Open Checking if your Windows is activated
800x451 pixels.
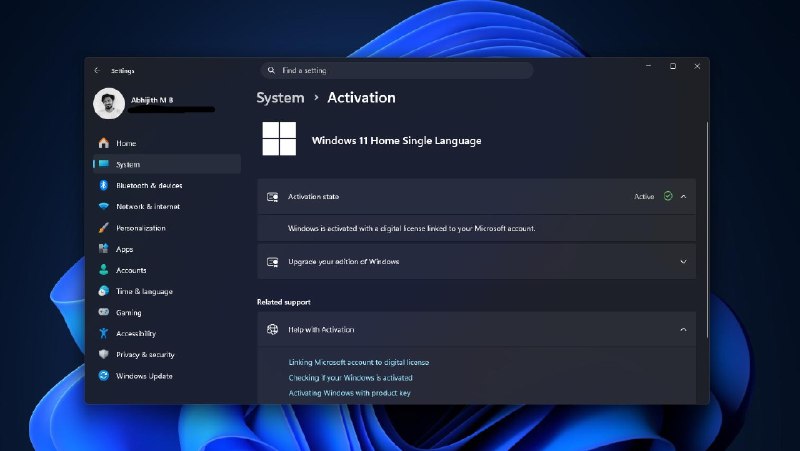coord(351,378)
